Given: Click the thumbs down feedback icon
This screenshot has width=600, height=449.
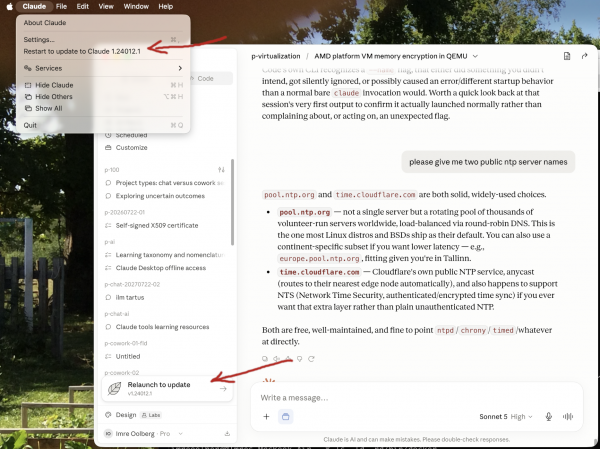Looking at the screenshot, I should [x=300, y=359].
